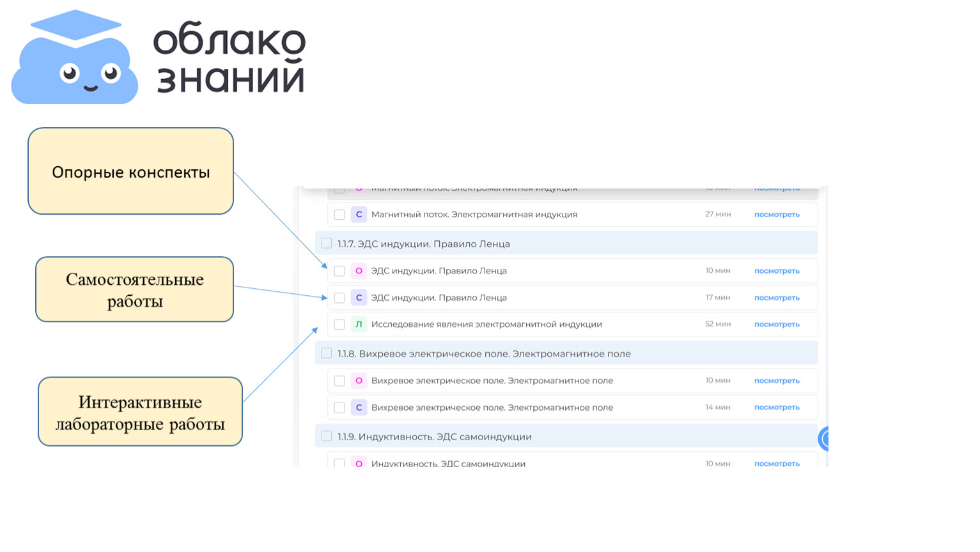Image resolution: width=980 pixels, height=552 pixels.
Task: Check the box for Исследование явления электромагнитной индукции
Action: [x=339, y=325]
